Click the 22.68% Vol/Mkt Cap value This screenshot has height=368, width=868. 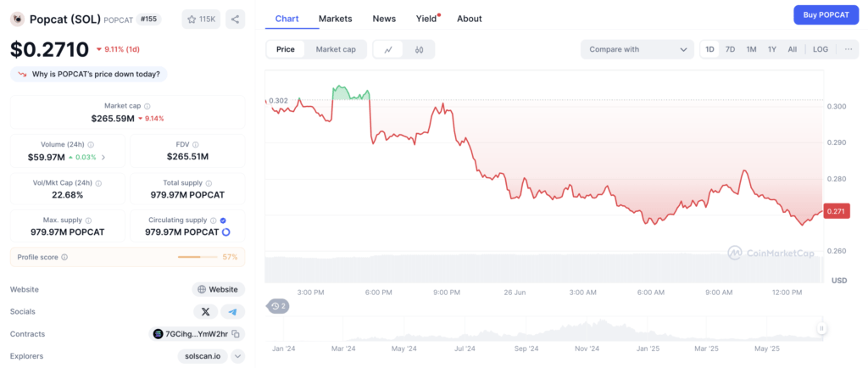[68, 195]
